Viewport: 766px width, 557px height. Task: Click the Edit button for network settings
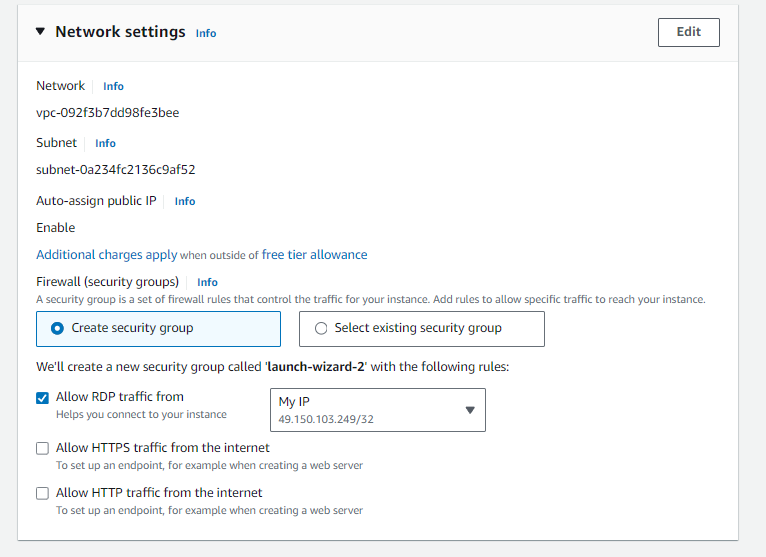pos(688,32)
